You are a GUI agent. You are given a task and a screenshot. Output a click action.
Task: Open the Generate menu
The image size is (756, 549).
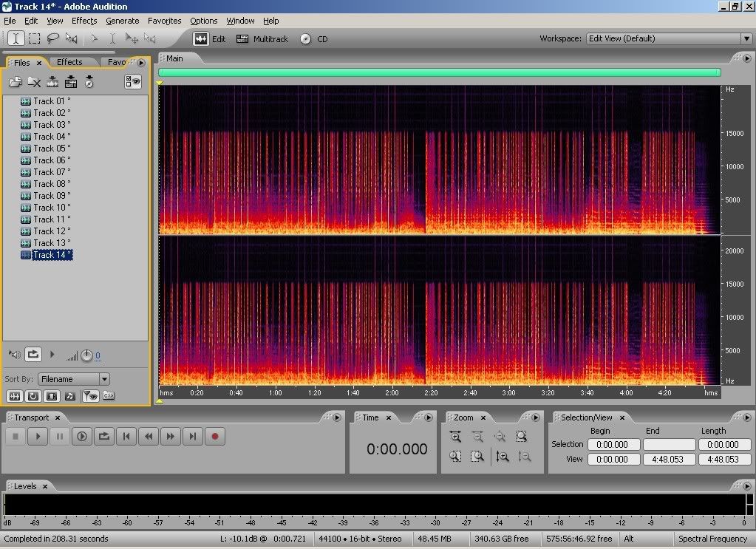coord(123,21)
